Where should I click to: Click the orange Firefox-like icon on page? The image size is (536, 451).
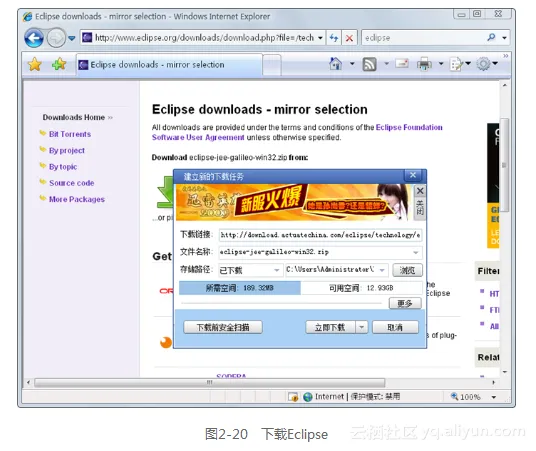click(166, 342)
